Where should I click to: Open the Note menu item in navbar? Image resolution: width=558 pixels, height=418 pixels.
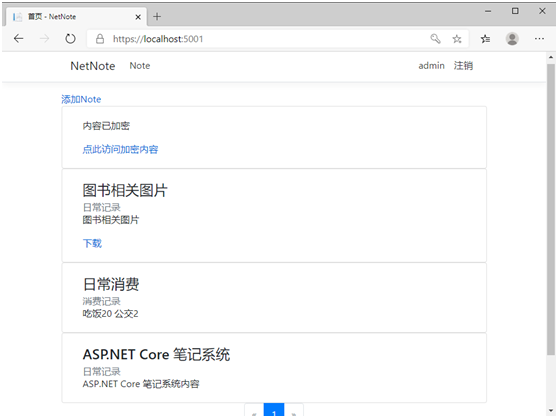140,66
